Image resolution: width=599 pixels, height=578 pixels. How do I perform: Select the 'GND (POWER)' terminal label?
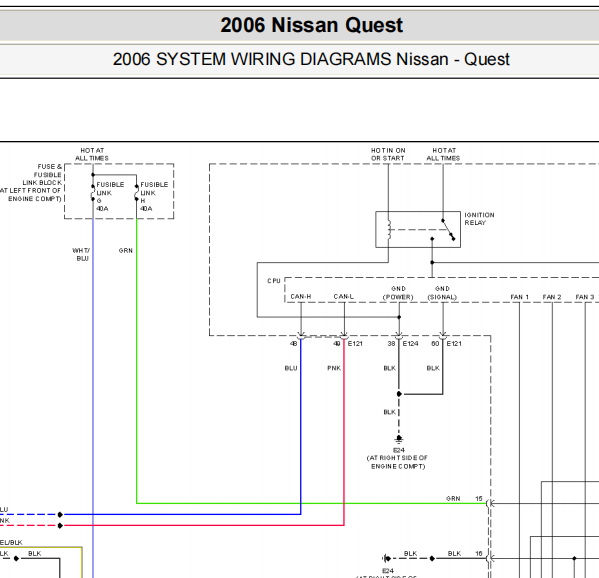pos(398,293)
